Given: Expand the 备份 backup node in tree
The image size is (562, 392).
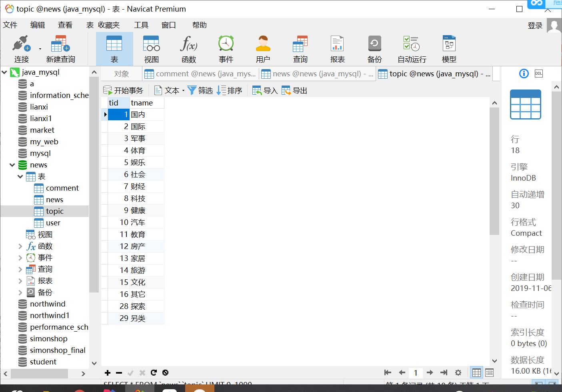Looking at the screenshot, I should 20,293.
